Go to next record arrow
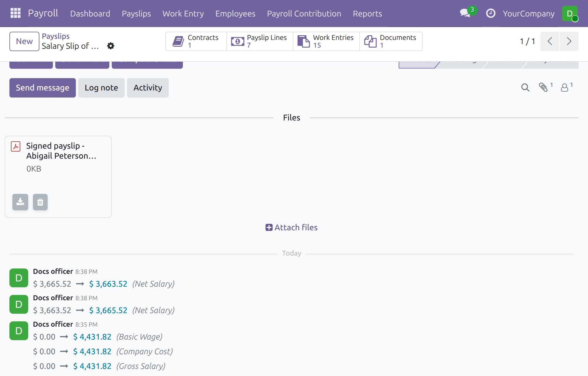 [569, 41]
